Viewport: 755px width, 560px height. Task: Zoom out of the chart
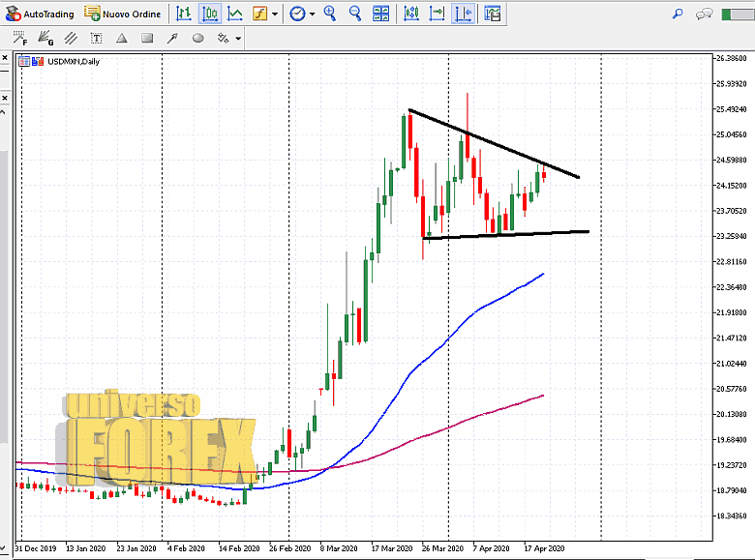click(x=354, y=14)
